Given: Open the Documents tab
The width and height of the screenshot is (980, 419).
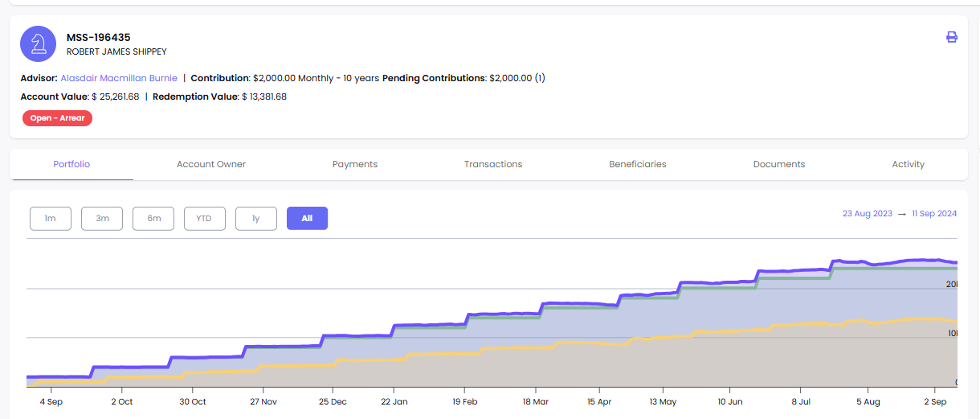Looking at the screenshot, I should tap(779, 164).
